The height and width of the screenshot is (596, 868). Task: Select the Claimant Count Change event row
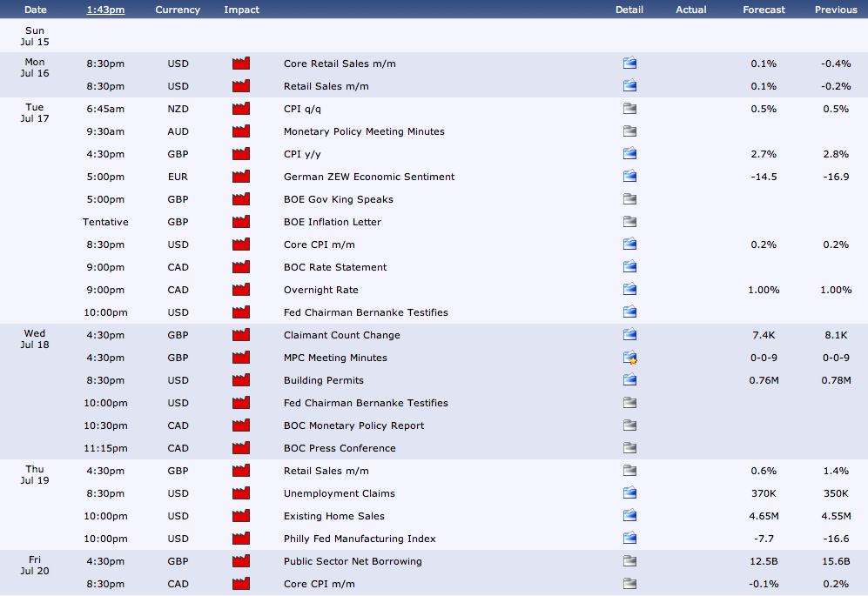(x=341, y=335)
